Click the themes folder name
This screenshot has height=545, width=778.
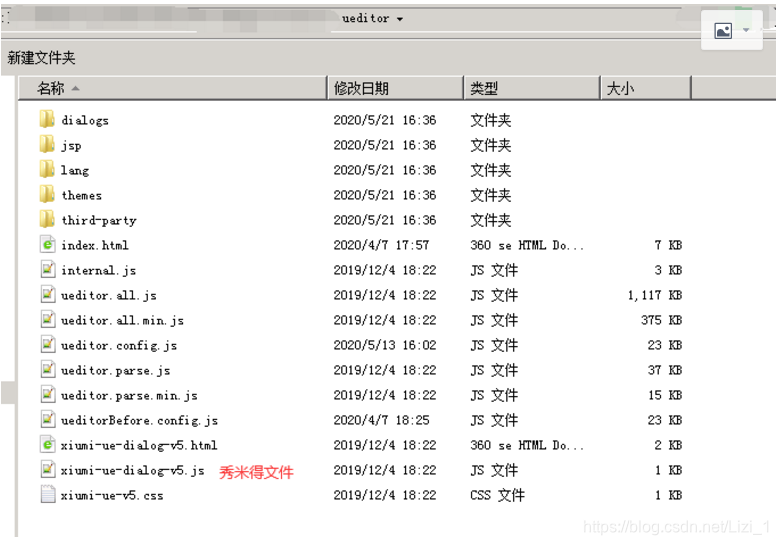[x=82, y=195]
